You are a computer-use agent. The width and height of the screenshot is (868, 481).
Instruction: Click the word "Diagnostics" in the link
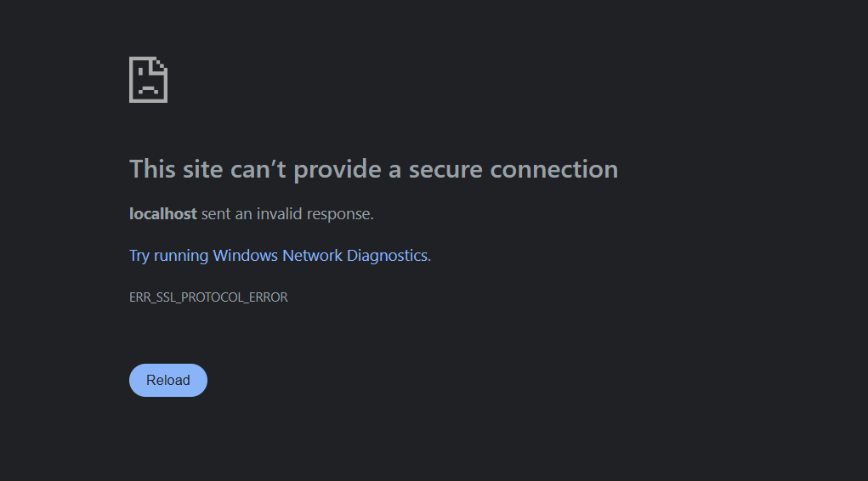point(387,256)
